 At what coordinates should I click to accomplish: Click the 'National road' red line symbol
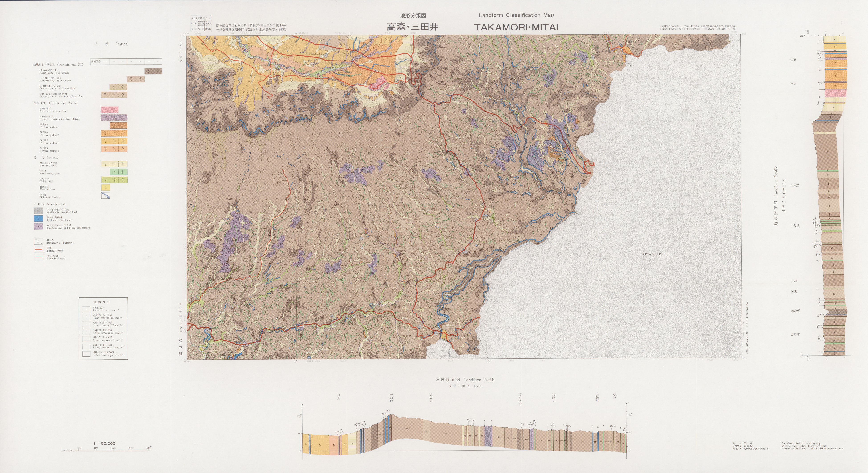(x=38, y=249)
